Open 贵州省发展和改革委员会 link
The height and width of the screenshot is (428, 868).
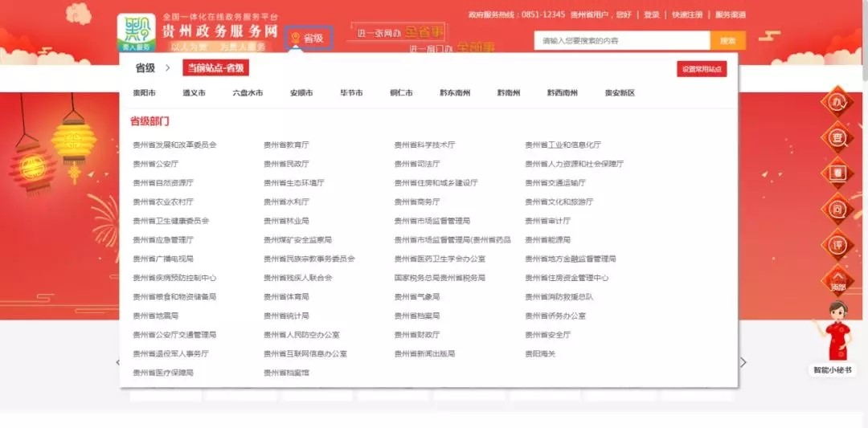coord(174,145)
